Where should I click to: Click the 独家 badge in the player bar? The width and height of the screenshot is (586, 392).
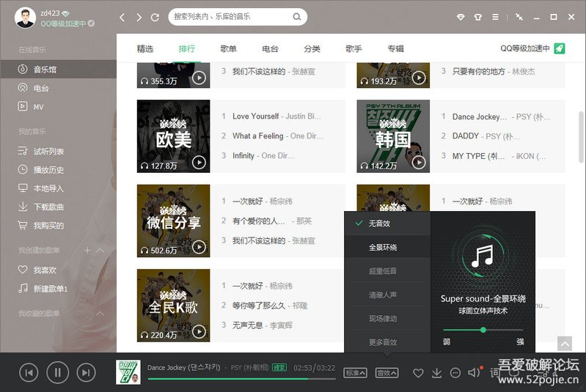[x=279, y=368]
